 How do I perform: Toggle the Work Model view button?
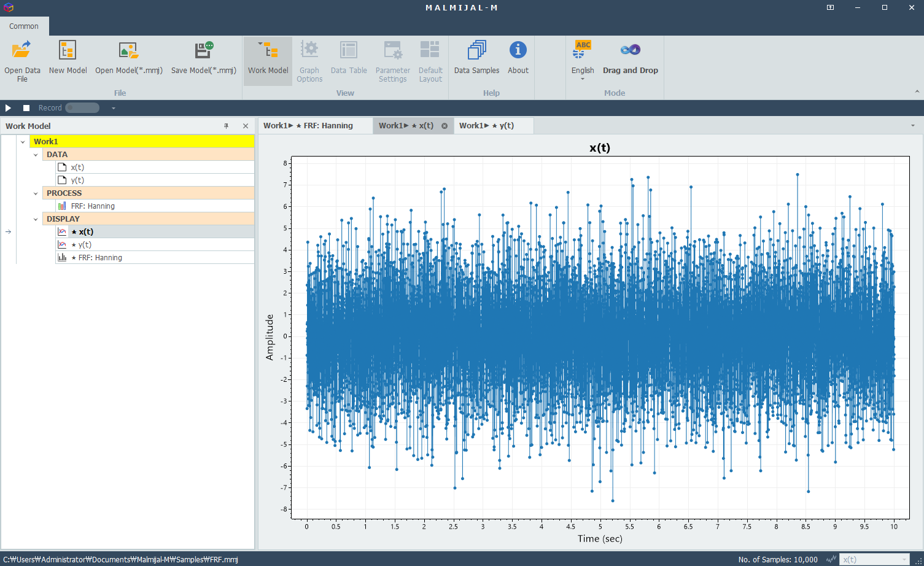(x=268, y=61)
